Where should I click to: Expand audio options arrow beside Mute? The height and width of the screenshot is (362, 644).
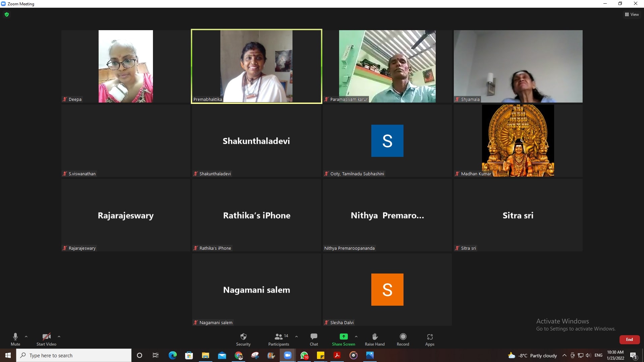coord(26,336)
